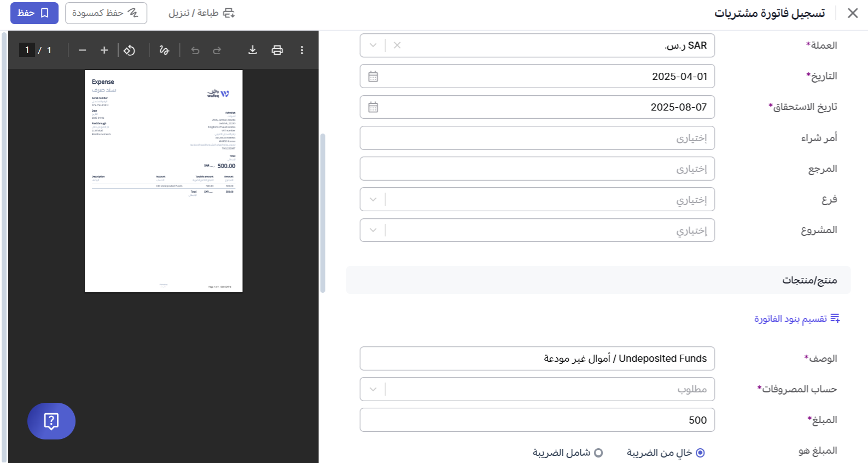The height and width of the screenshot is (463, 868).
Task: Expand حساب المصروفات expense account dropdown
Action: coord(373,389)
